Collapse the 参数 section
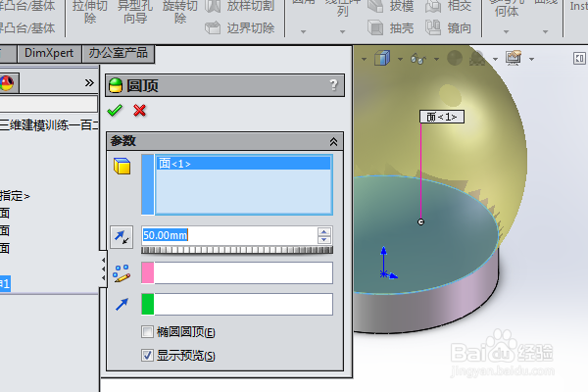Viewport: 588px width, 392px height. (333, 141)
